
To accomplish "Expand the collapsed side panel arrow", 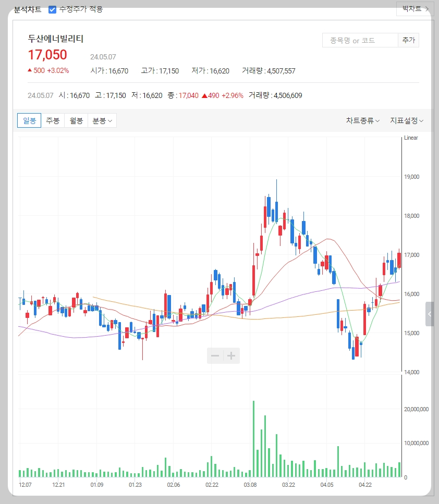I will pos(430,314).
